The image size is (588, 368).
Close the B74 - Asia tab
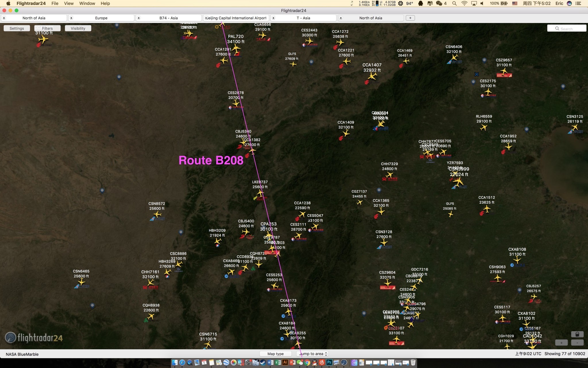pos(139,18)
